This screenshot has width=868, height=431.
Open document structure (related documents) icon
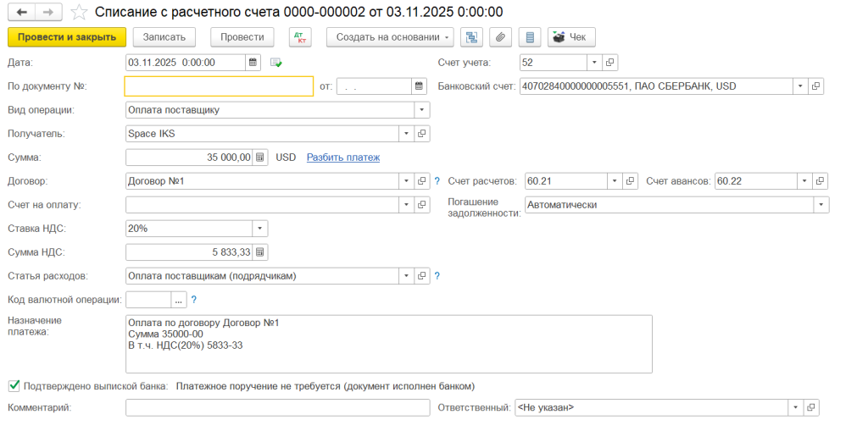pyautogui.click(x=471, y=37)
